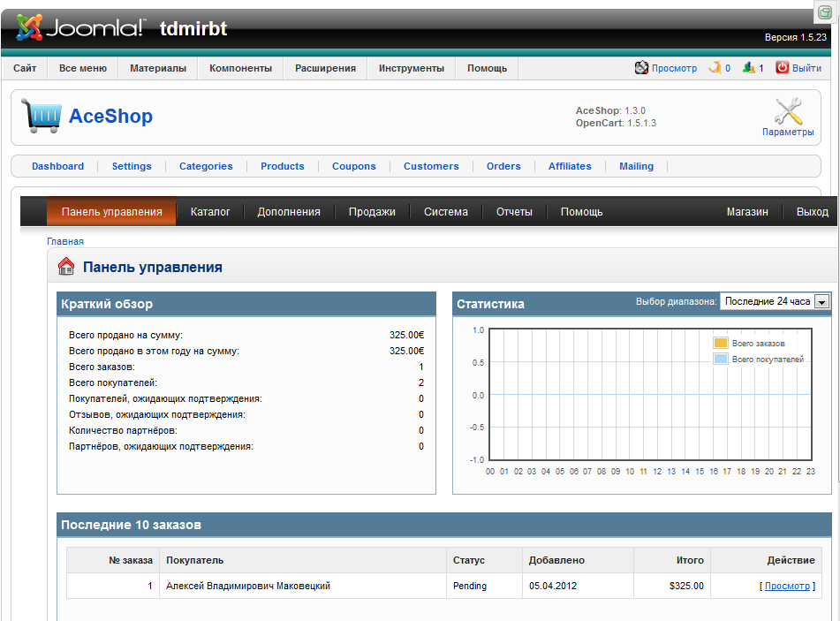Open the Инструменты menu
840x621 pixels.
(x=412, y=68)
